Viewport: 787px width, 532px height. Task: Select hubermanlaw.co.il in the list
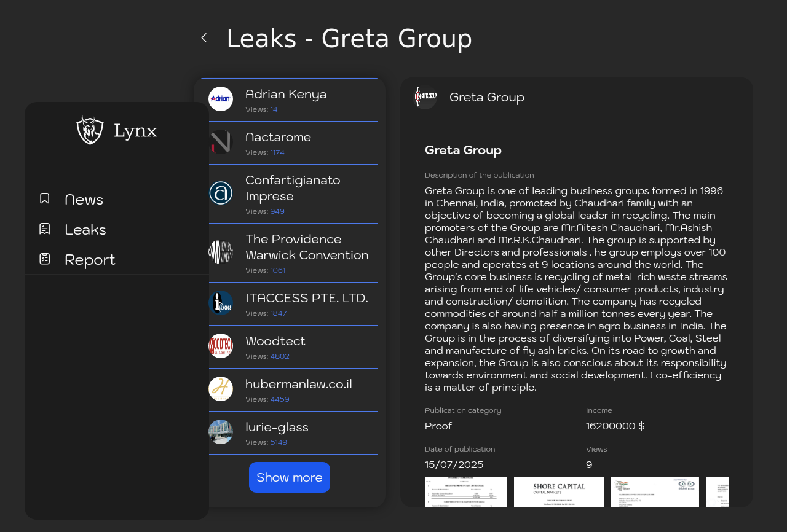coord(290,390)
